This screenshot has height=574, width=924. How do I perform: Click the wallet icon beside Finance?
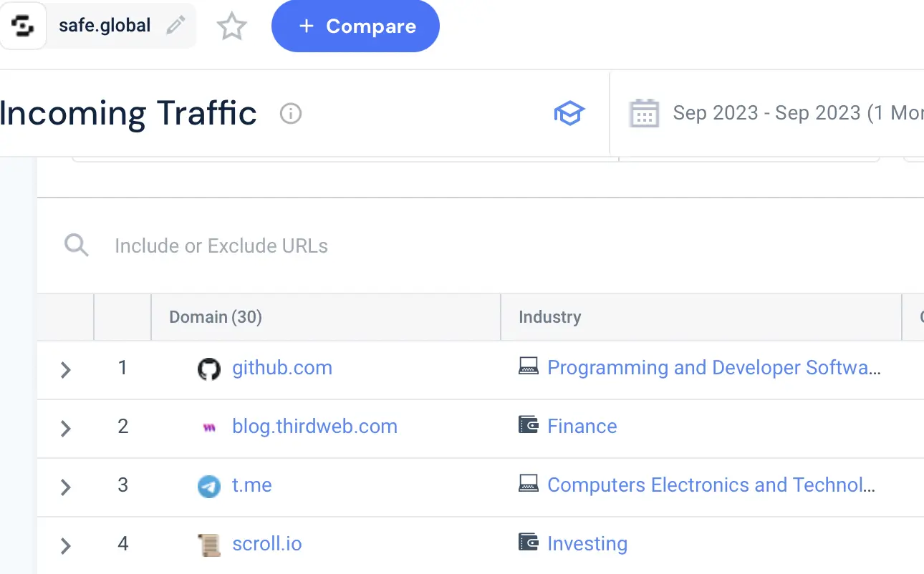[529, 425]
